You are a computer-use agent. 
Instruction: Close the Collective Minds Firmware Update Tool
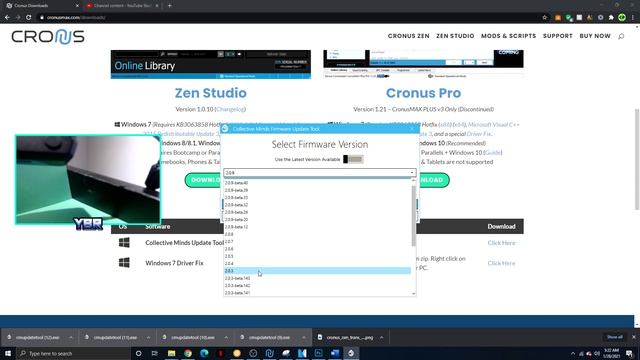point(412,129)
